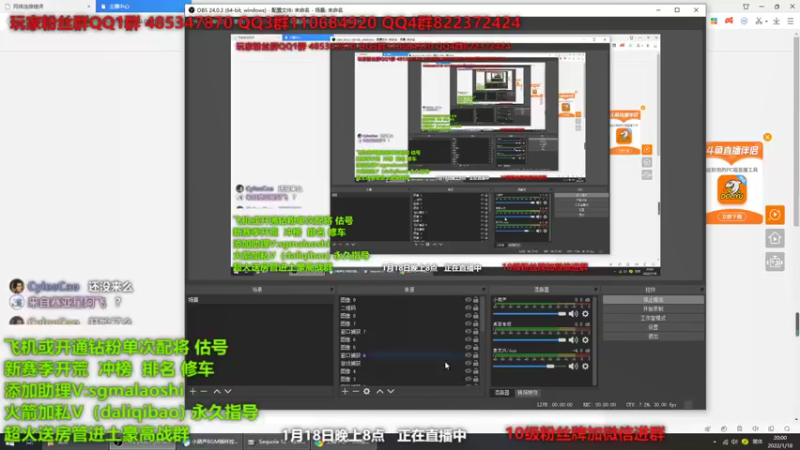This screenshot has height=450, width=800.
Task: Toggle visibility eye for 图像 9 source
Action: click(x=468, y=300)
